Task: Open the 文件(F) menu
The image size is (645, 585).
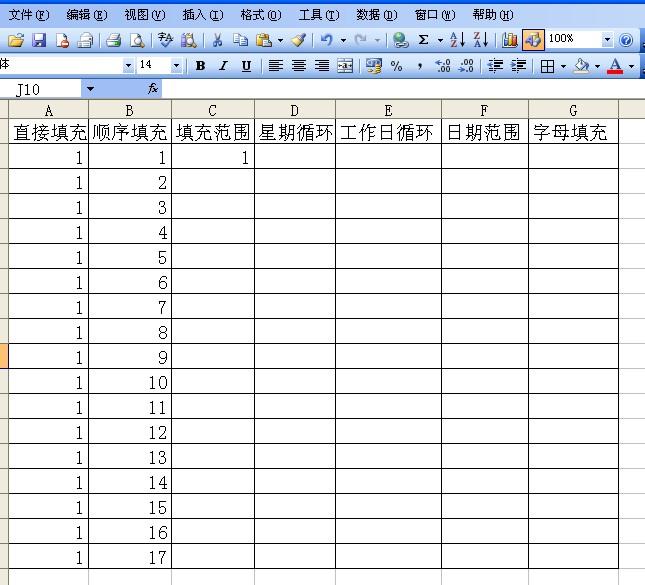Action: [29, 15]
